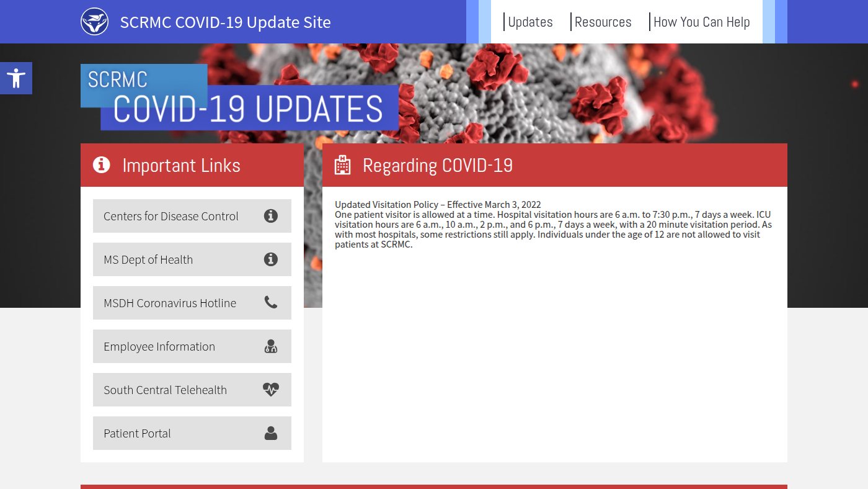Click the SCRMC COVID-19 Update Site title
868x489 pixels.
[x=226, y=22]
